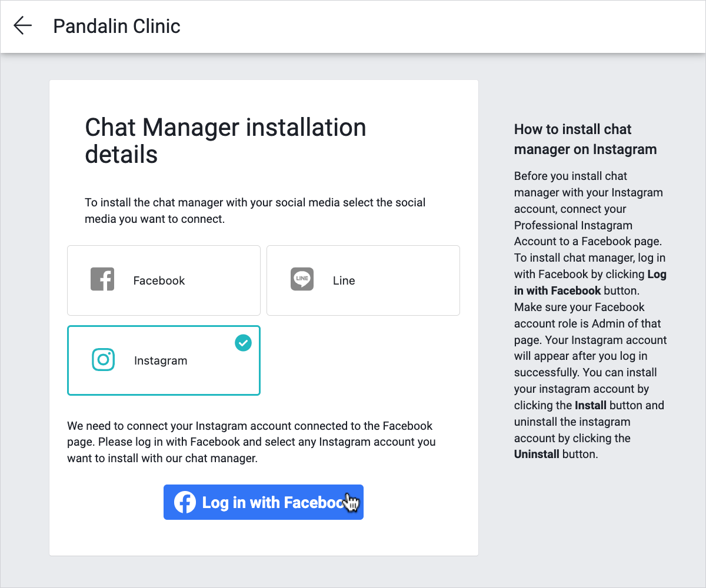
Task: Click the Chat Manager installation details heading
Action: point(225,141)
